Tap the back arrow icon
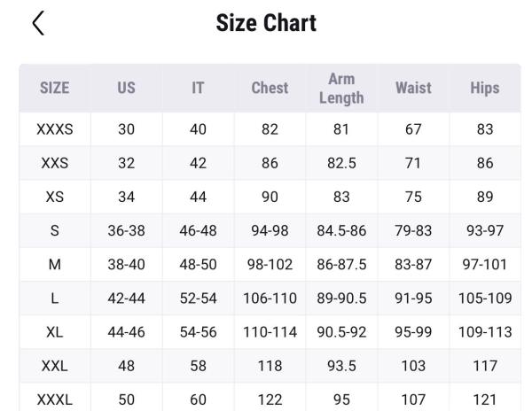The width and height of the screenshot is (532, 411). click(37, 23)
